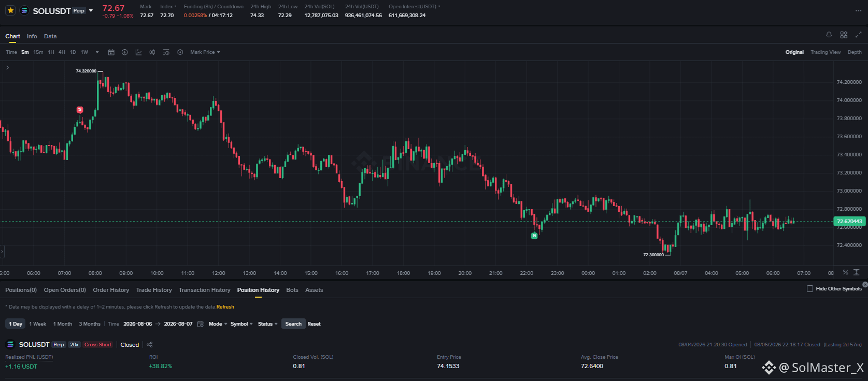Switch to the Trade History tab

point(154,290)
